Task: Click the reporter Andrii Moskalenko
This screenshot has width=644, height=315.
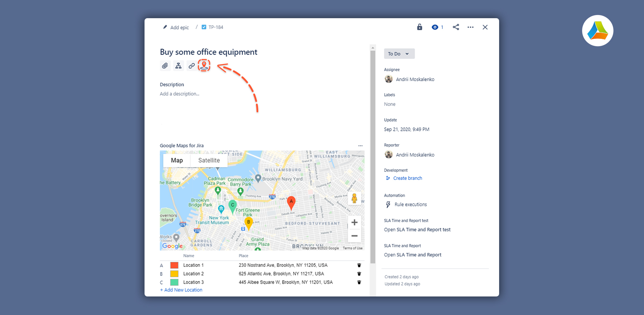Action: point(415,155)
